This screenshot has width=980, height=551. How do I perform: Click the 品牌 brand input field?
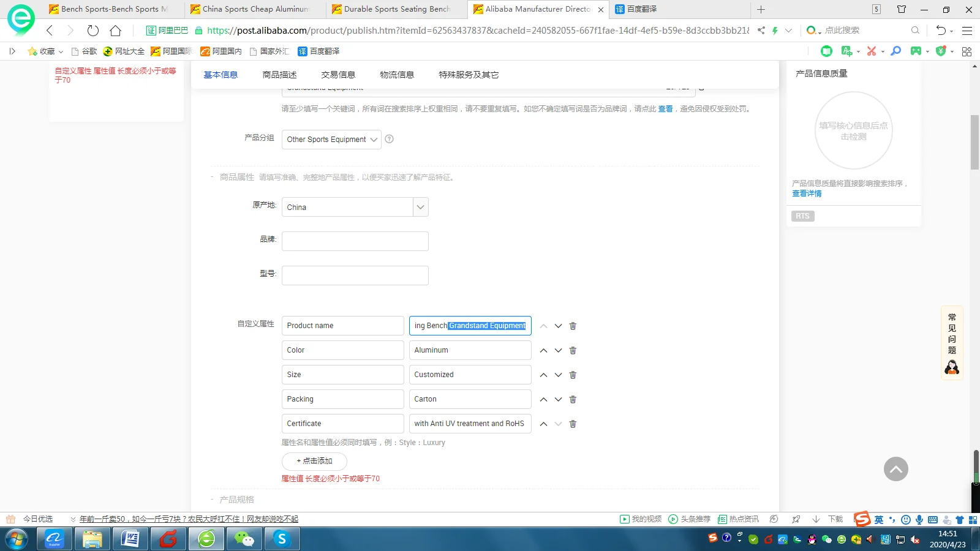(x=355, y=241)
